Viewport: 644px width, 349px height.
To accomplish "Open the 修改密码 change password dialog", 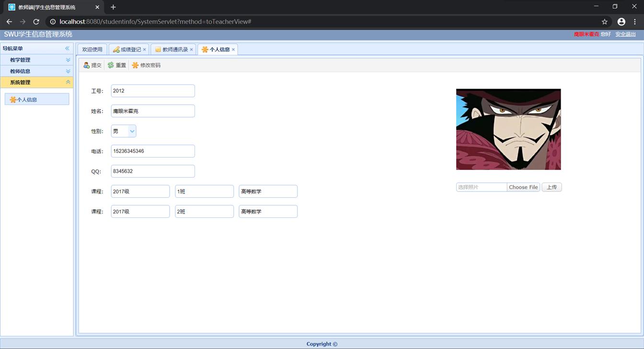I will click(146, 65).
